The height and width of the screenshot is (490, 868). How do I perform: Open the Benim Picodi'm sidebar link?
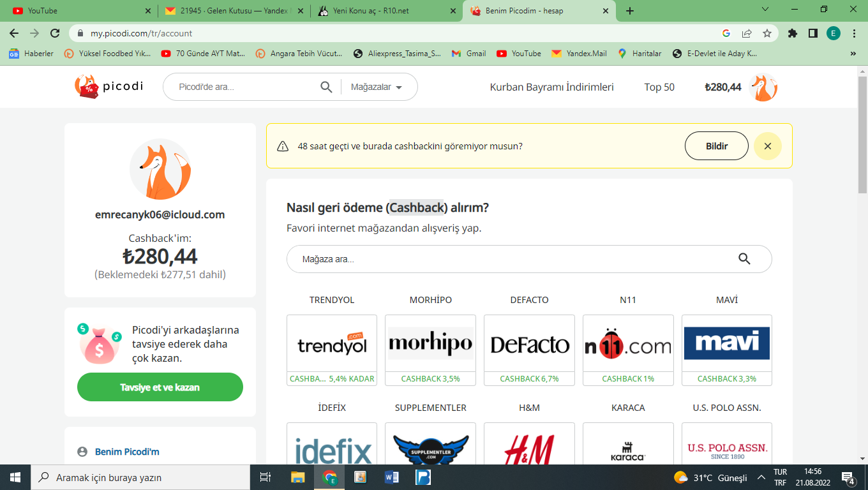point(127,452)
